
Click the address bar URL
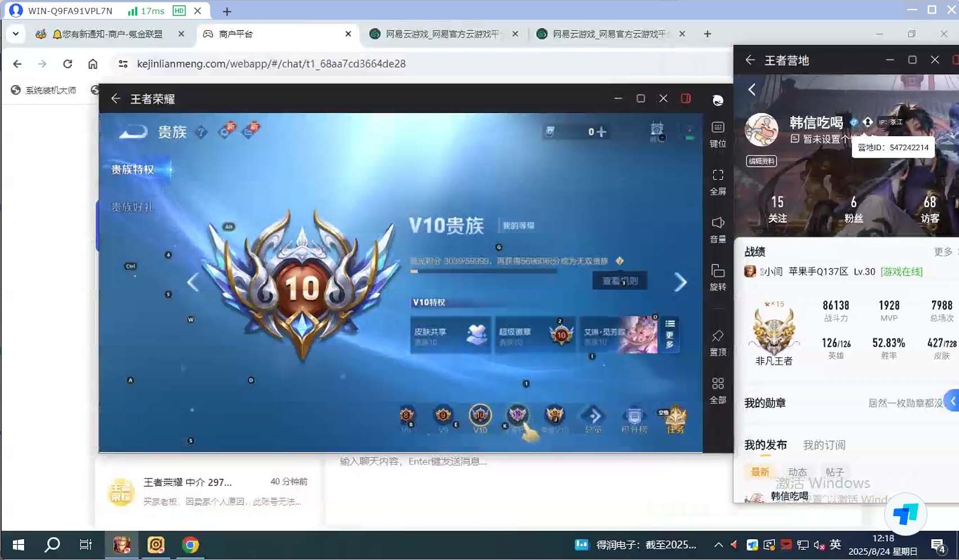(271, 64)
